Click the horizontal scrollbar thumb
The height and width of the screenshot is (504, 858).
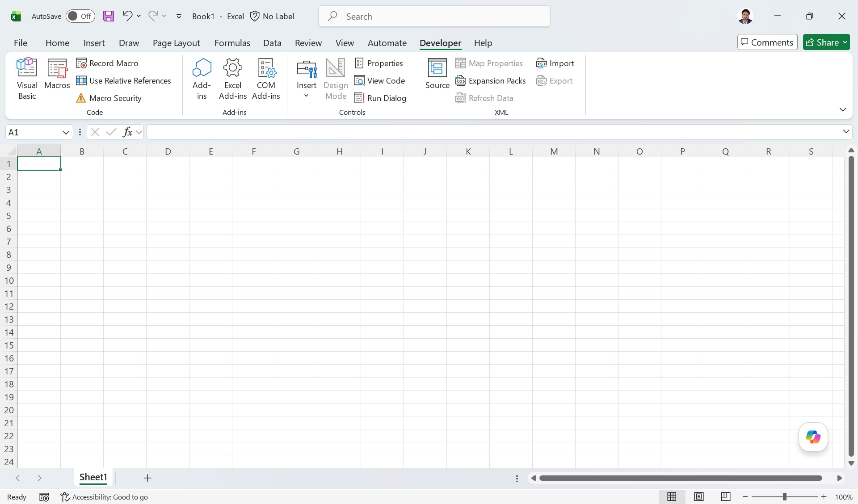point(681,478)
